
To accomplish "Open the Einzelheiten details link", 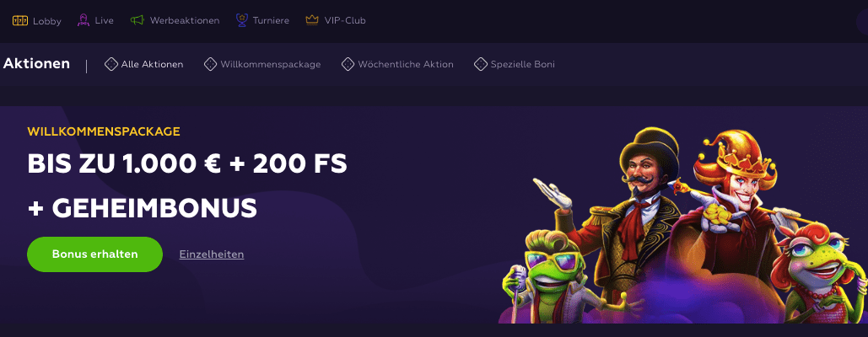I will click(212, 254).
